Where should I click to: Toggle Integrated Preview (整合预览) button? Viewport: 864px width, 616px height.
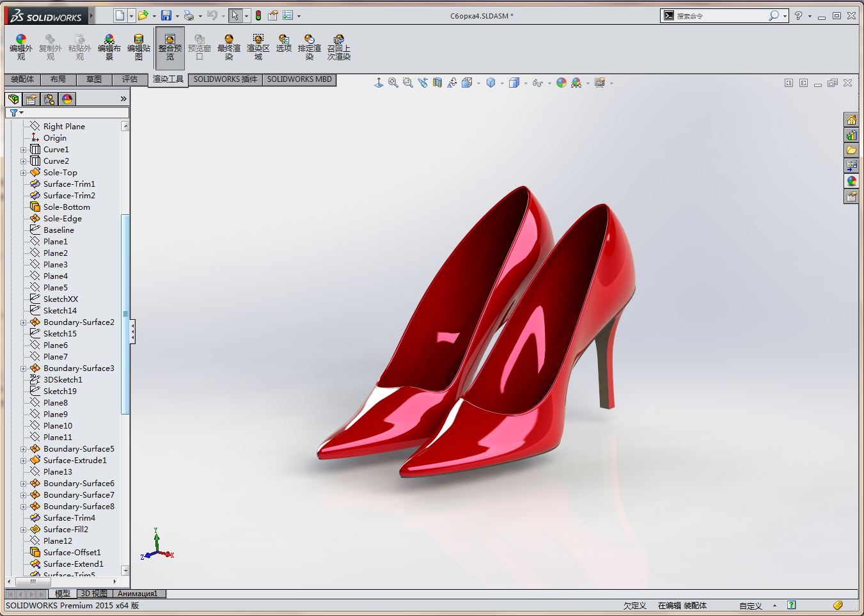(169, 47)
